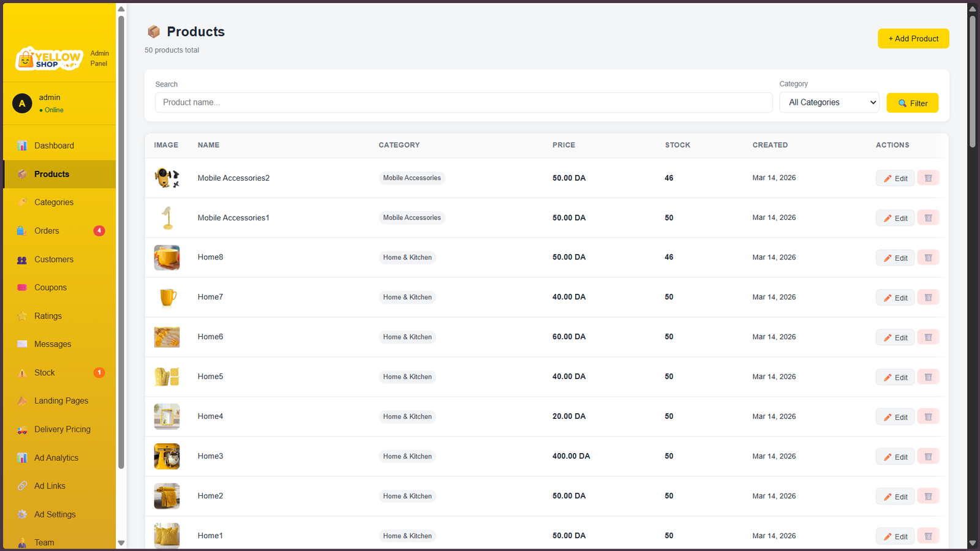Open the Customers section
Screen dimensions: 980x551
pyautogui.click(x=59, y=260)
